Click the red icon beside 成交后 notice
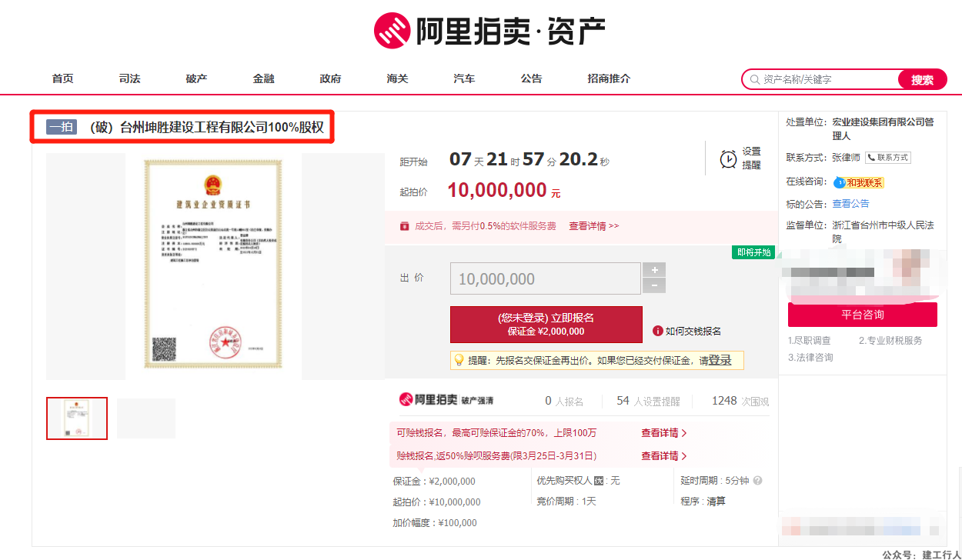962x560 pixels. click(x=404, y=226)
